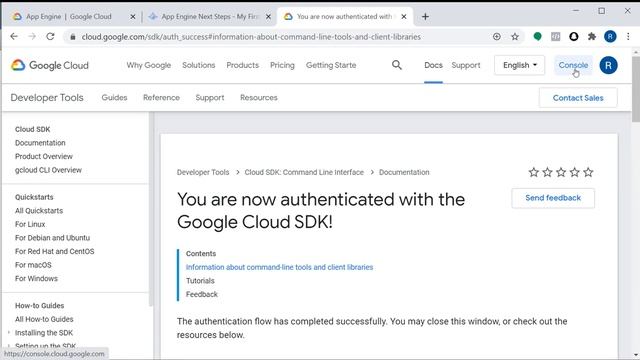Open the Documentation breadcrumb link
Viewport: 640px width, 360px height.
(x=404, y=172)
